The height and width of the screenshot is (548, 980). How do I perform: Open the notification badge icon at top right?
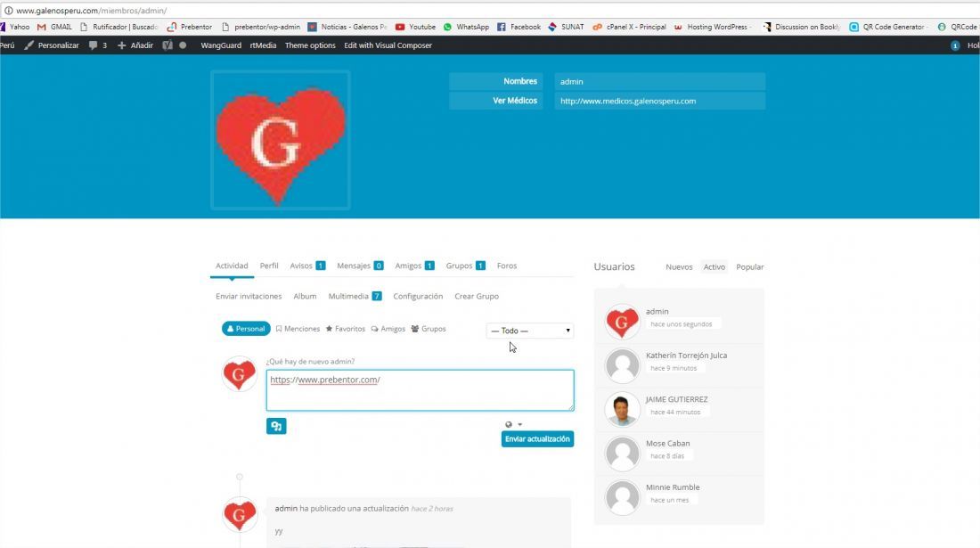tap(955, 45)
